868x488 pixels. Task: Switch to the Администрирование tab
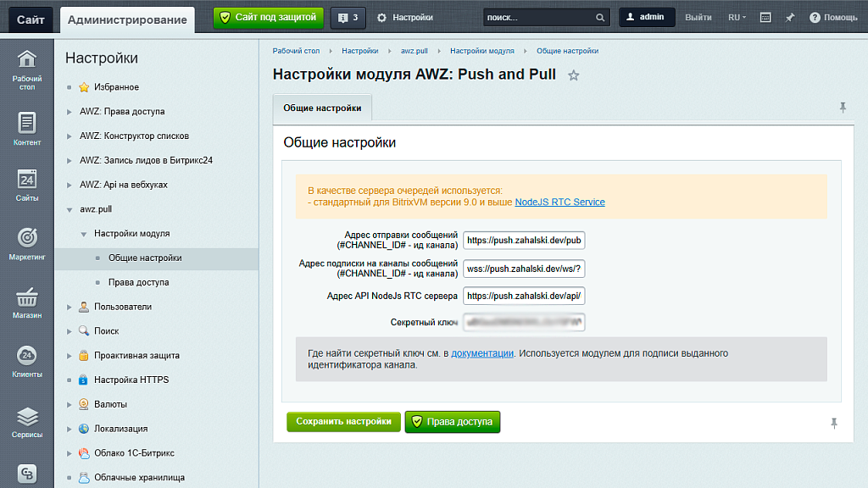click(x=125, y=17)
